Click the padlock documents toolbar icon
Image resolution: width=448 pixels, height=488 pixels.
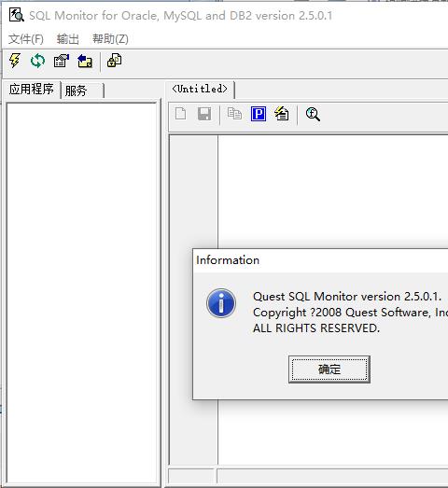click(x=114, y=61)
